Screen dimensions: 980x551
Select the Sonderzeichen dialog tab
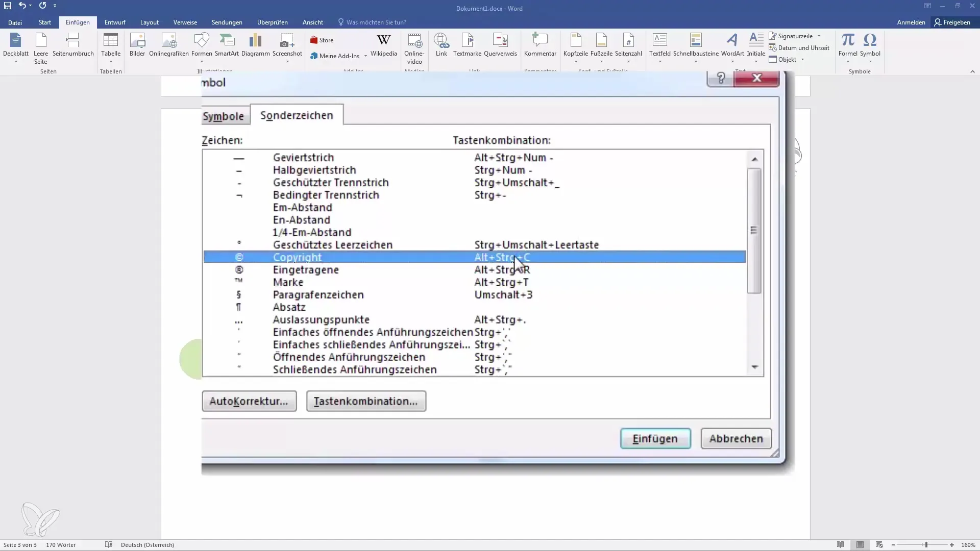297,115
